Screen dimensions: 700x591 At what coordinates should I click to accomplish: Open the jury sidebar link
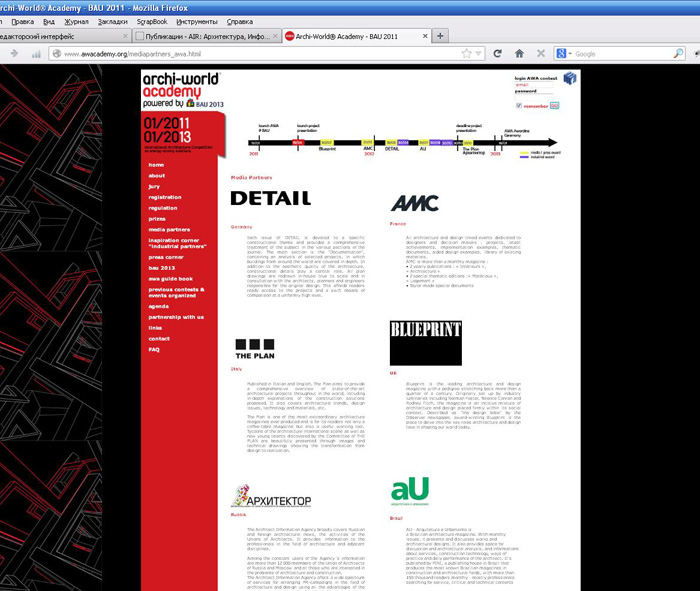pos(154,187)
